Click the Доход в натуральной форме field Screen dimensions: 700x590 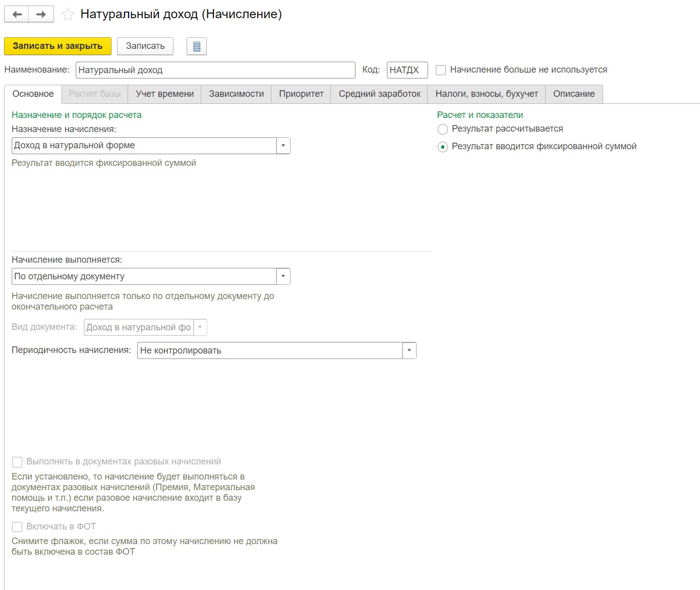[144, 146]
